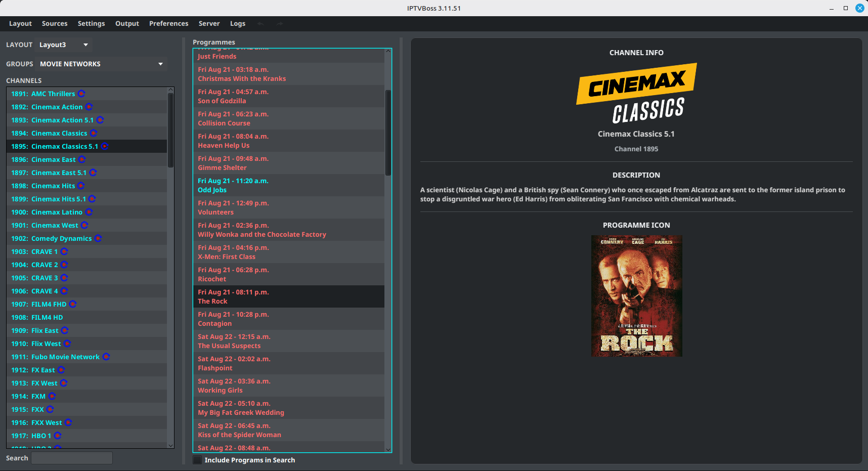Click the catch-up icon next to FILM4 FHD
868x471 pixels.
point(73,304)
